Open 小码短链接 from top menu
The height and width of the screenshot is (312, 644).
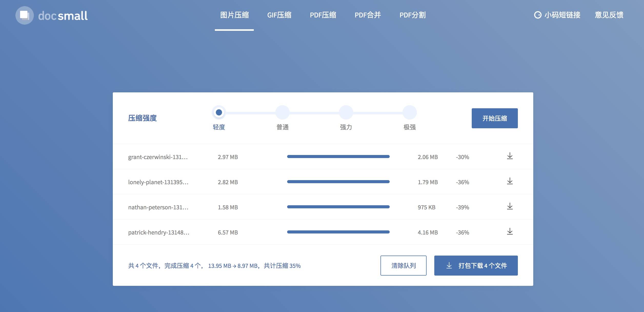pyautogui.click(x=557, y=15)
